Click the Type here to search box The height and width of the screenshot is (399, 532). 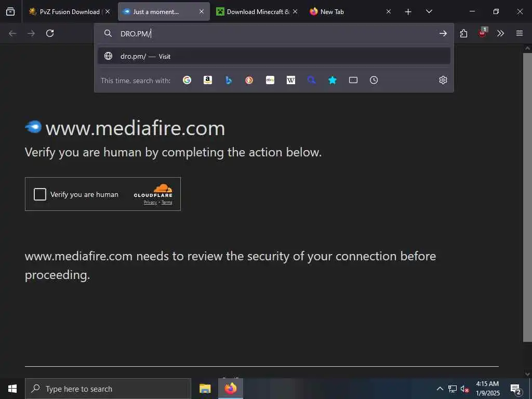[108, 389]
